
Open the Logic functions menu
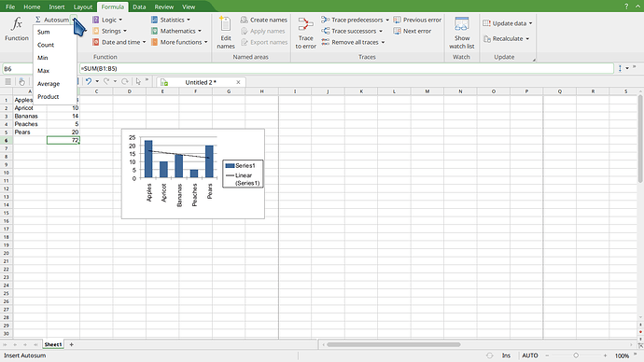coord(107,20)
